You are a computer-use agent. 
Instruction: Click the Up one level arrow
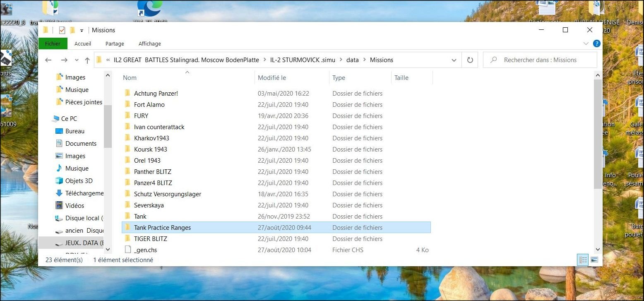pos(87,60)
